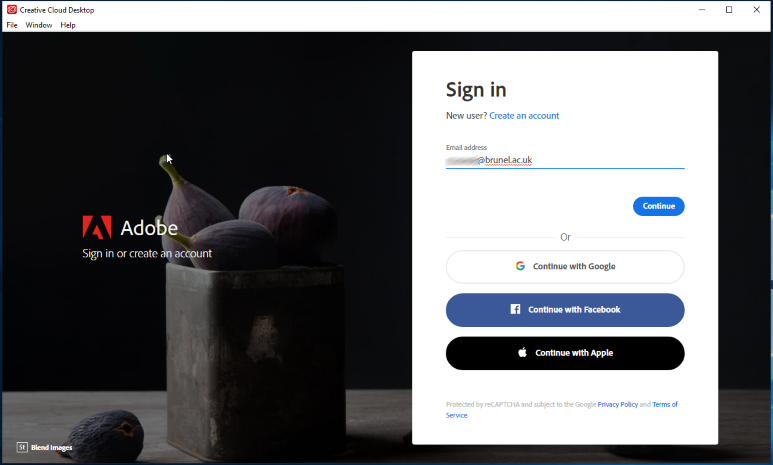Open the Help menu

click(68, 25)
